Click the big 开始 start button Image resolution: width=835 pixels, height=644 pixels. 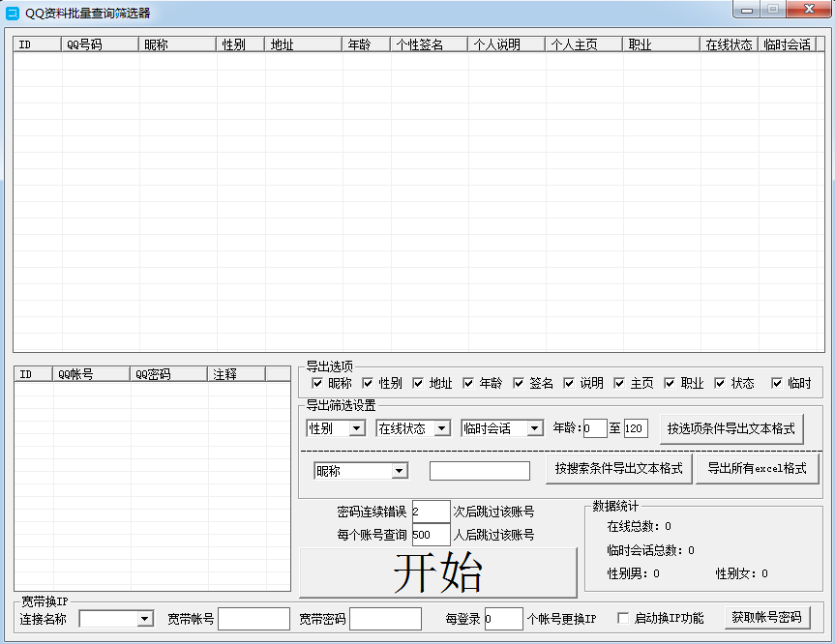tap(438, 572)
